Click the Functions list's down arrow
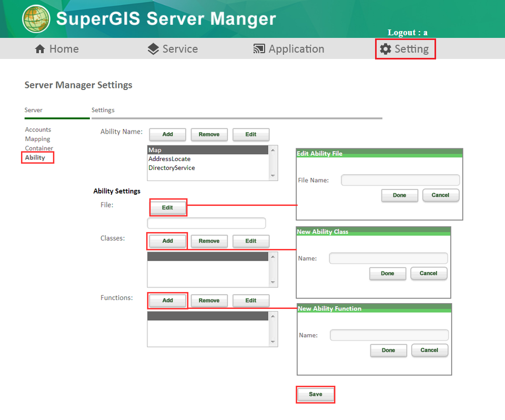The height and width of the screenshot is (420, 505). pos(273,342)
